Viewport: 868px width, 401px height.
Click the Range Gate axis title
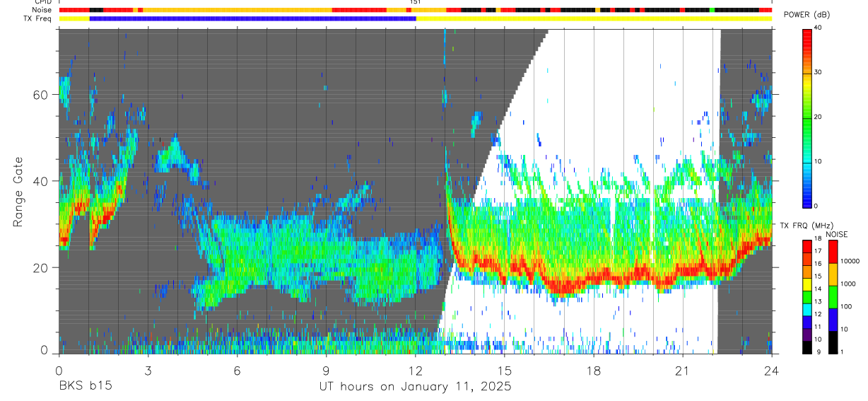[x=18, y=192]
